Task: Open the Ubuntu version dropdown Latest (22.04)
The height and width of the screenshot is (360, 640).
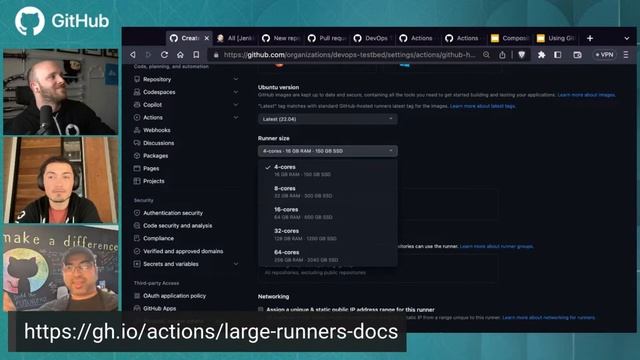Action: tap(327, 119)
